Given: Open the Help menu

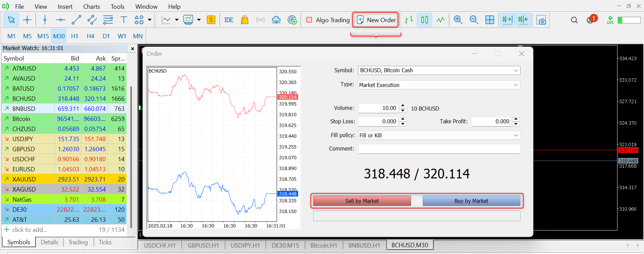Looking at the screenshot, I should click(174, 6).
